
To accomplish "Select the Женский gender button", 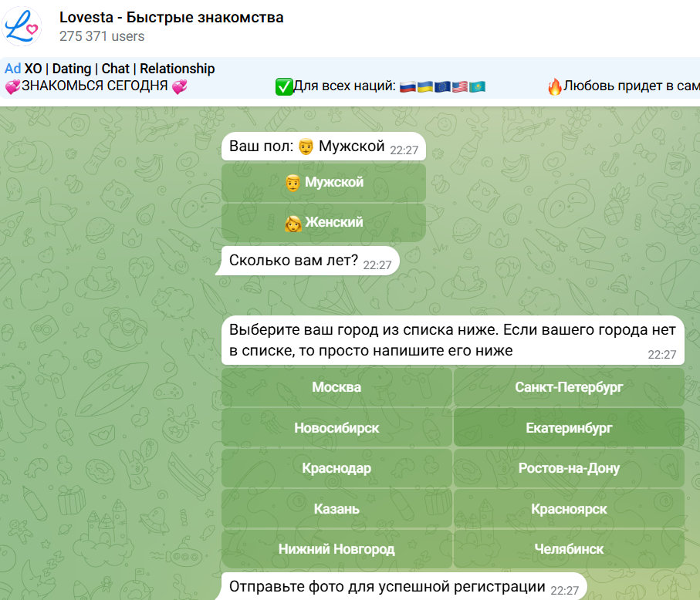I will (323, 222).
